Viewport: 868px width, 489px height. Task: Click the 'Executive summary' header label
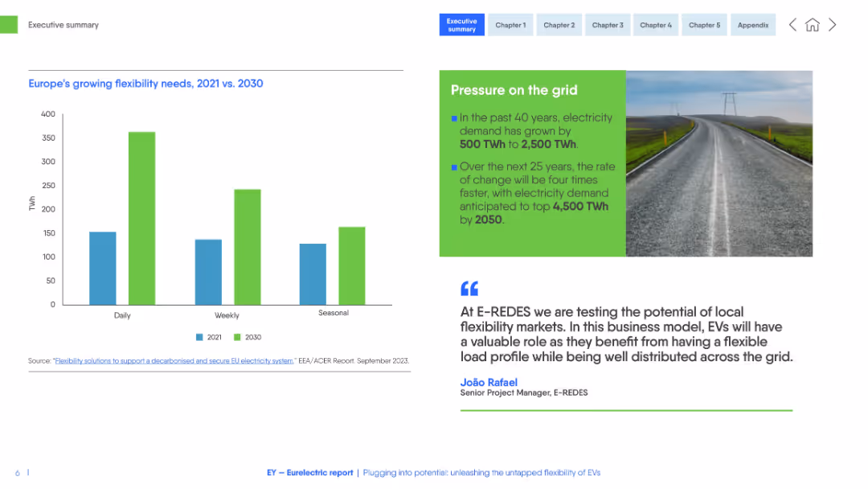pos(63,25)
